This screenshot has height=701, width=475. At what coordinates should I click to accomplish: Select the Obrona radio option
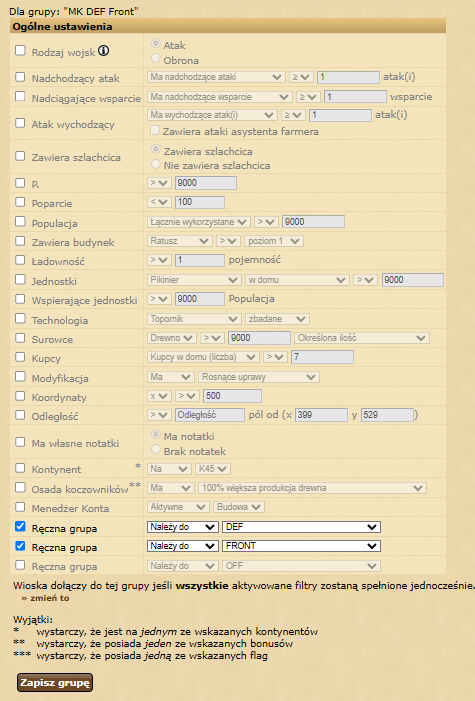coord(156,58)
